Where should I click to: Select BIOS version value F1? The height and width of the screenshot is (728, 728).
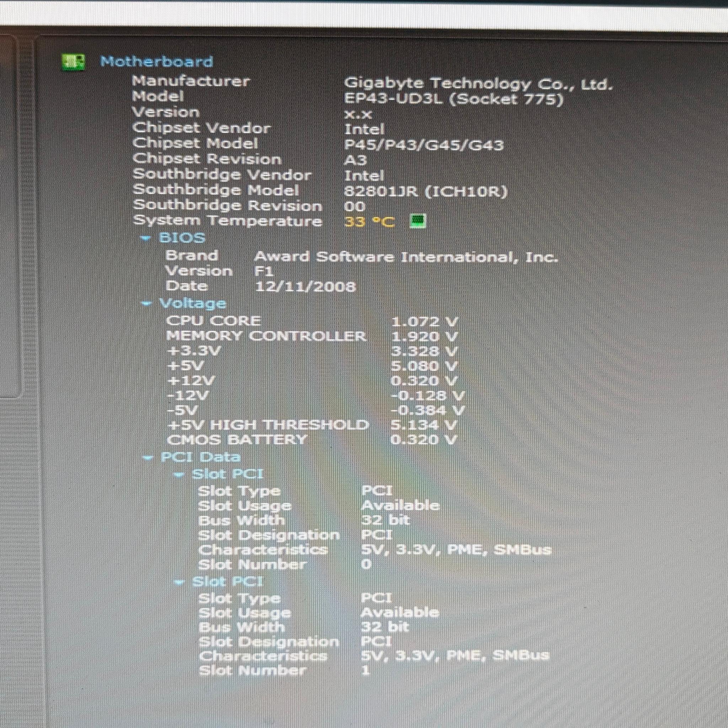pyautogui.click(x=263, y=271)
